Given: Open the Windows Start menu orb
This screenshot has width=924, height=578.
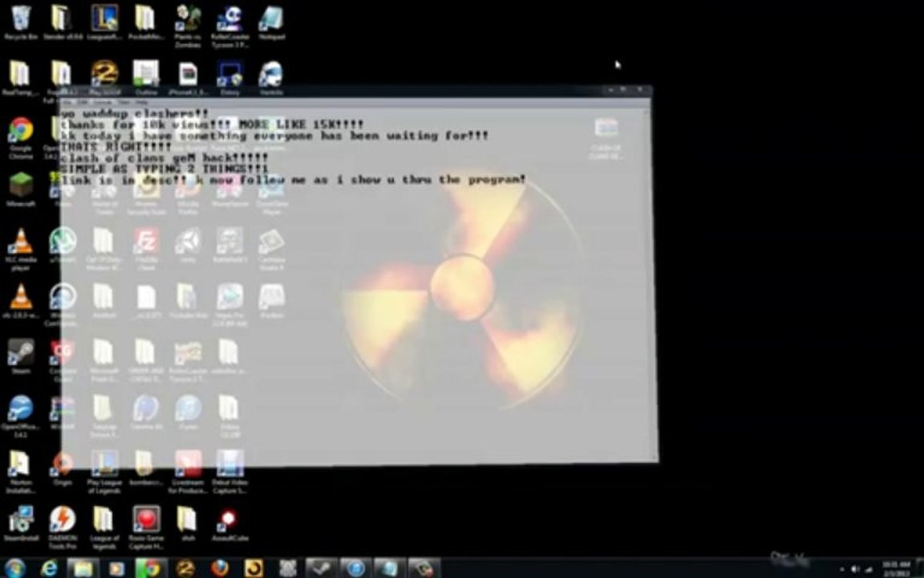Looking at the screenshot, I should click(x=14, y=568).
